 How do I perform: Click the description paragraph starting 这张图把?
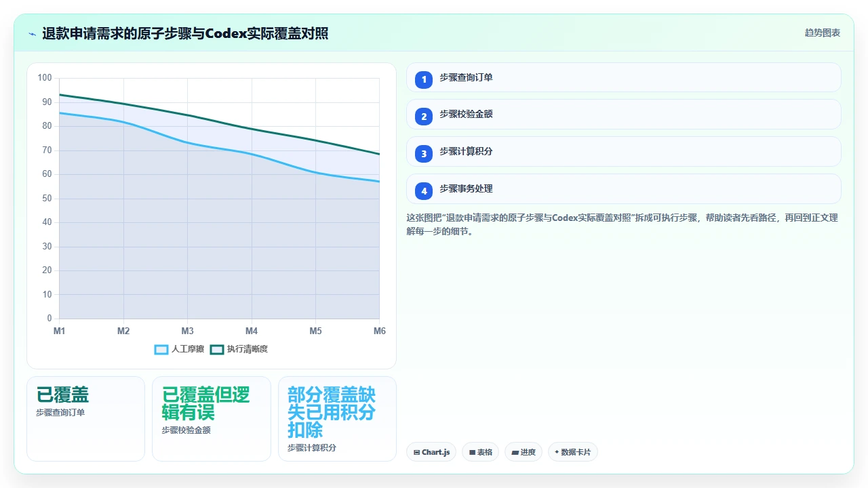tap(622, 224)
